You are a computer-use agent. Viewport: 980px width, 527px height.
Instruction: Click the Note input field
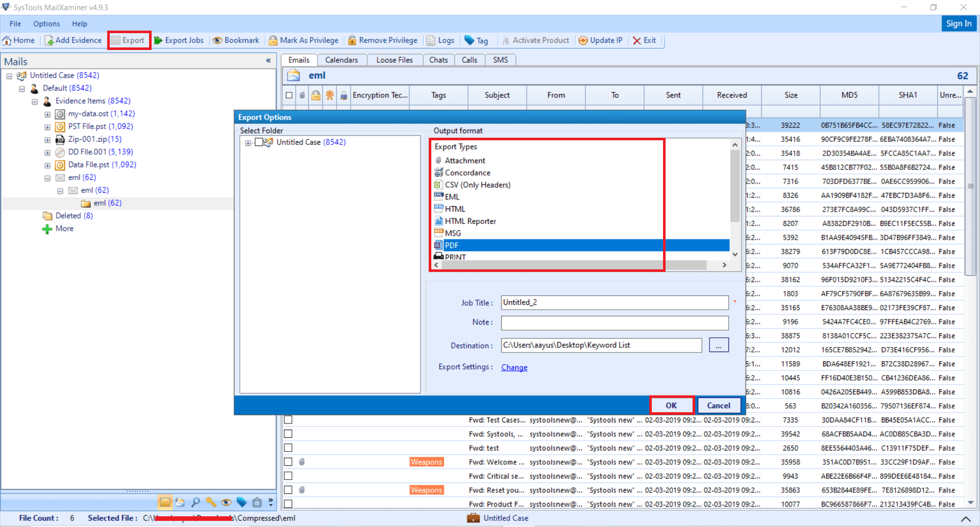pyautogui.click(x=615, y=322)
